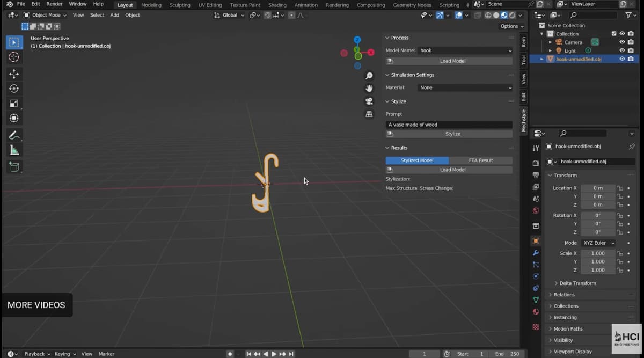Click the Prompt text field
This screenshot has width=644, height=358.
pos(449,125)
